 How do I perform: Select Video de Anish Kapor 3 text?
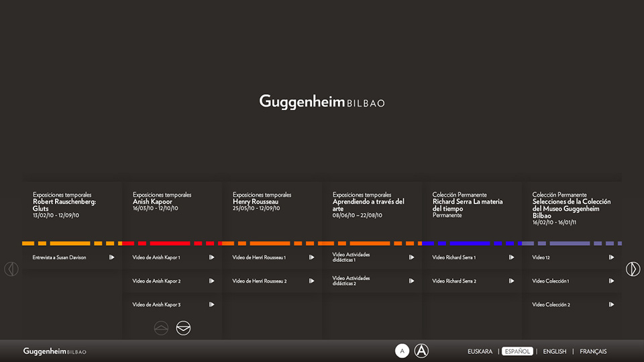tap(156, 304)
